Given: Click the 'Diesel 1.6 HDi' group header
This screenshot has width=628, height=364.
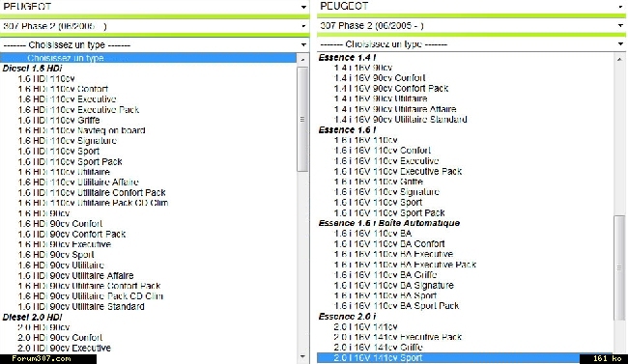Looking at the screenshot, I should tap(33, 69).
